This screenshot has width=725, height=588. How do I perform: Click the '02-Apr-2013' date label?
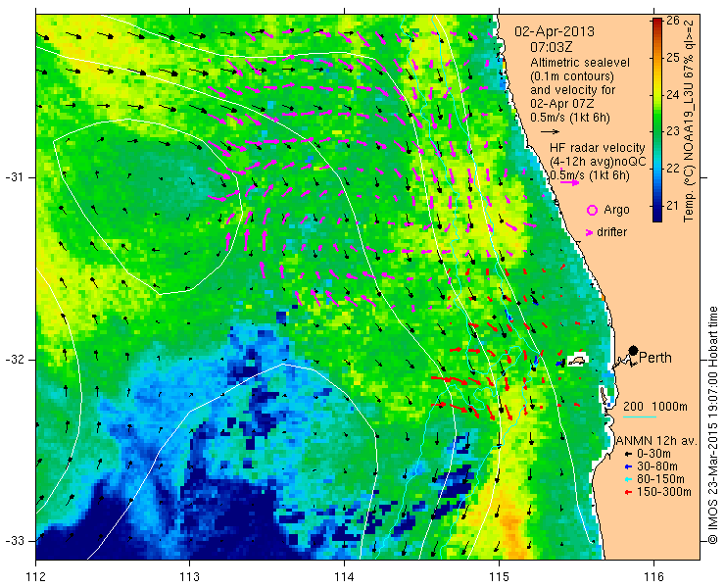coord(555,32)
